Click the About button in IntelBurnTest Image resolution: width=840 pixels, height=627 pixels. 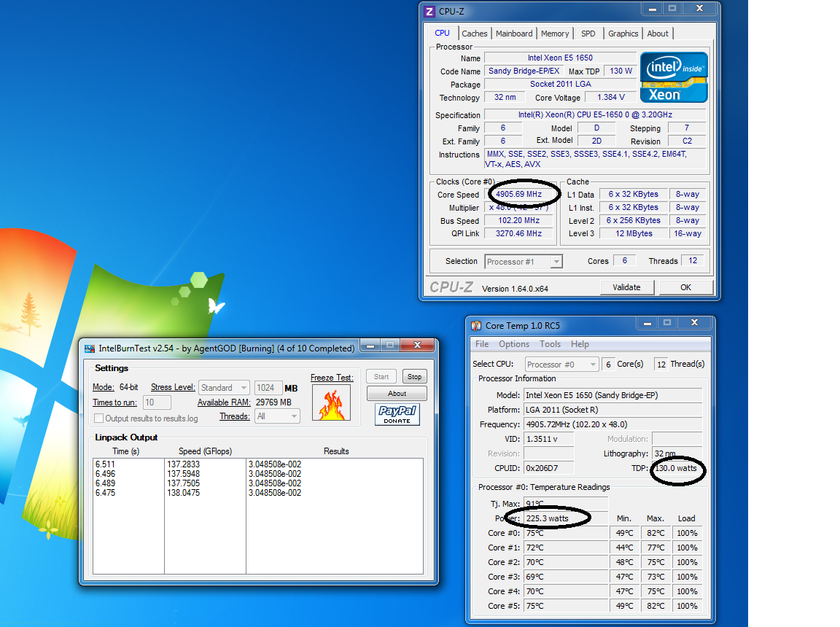(x=397, y=394)
